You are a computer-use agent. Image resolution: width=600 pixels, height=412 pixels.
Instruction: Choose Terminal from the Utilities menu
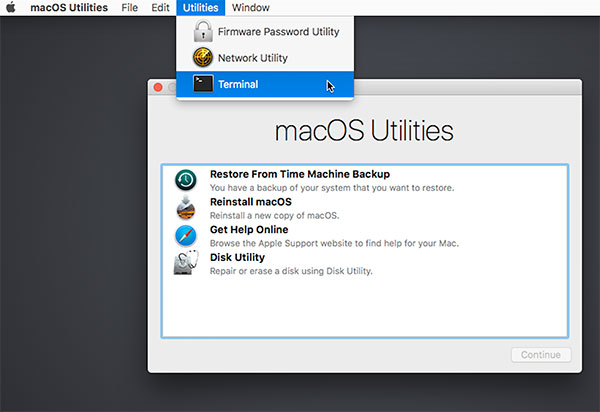pos(238,85)
